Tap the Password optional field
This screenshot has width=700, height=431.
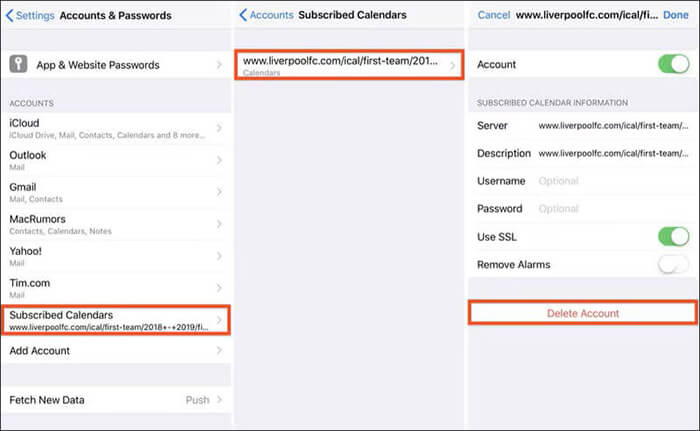click(x=613, y=209)
